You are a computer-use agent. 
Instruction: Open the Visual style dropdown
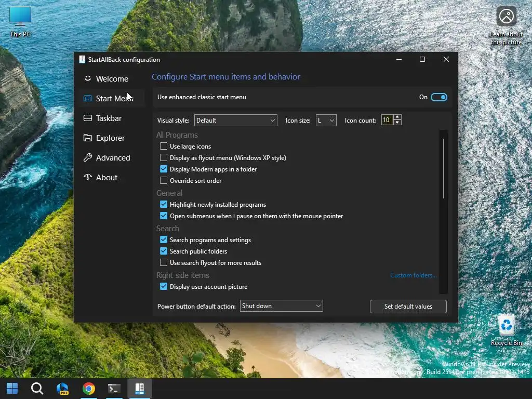coord(235,121)
